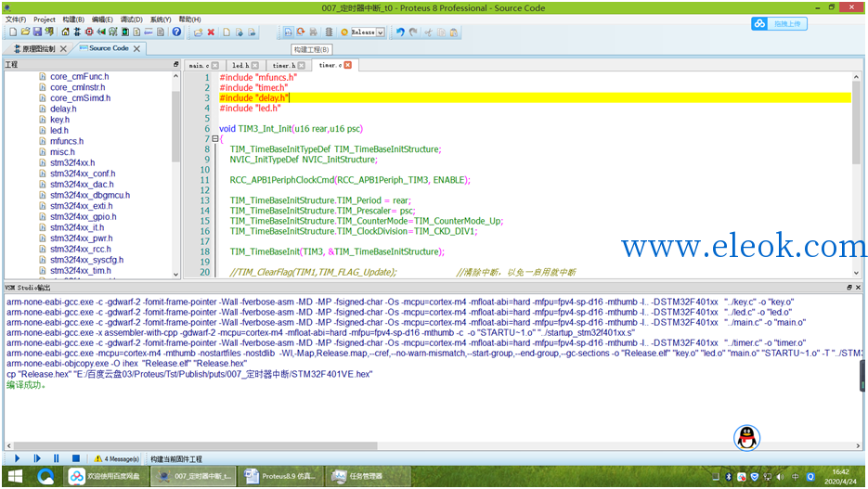Open the Home page toolbar icon

point(65,32)
